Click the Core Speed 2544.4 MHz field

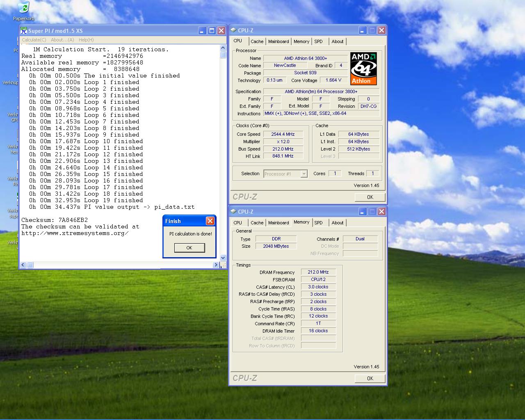pyautogui.click(x=283, y=134)
